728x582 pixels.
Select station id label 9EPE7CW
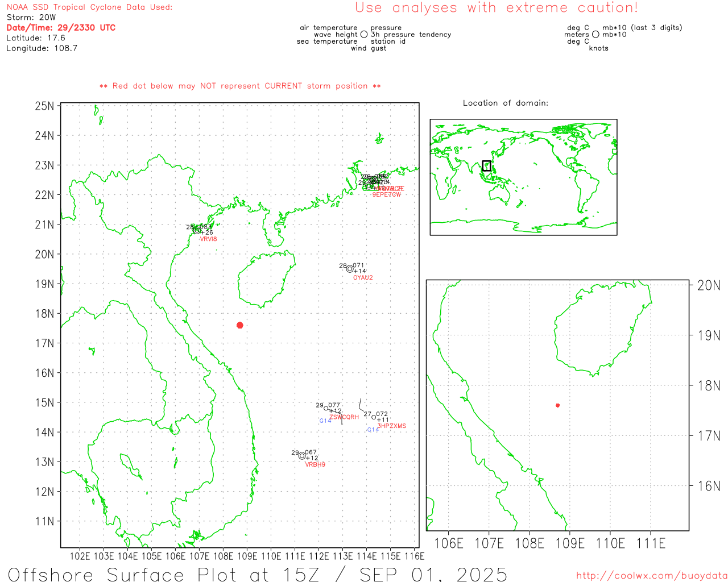click(x=387, y=195)
